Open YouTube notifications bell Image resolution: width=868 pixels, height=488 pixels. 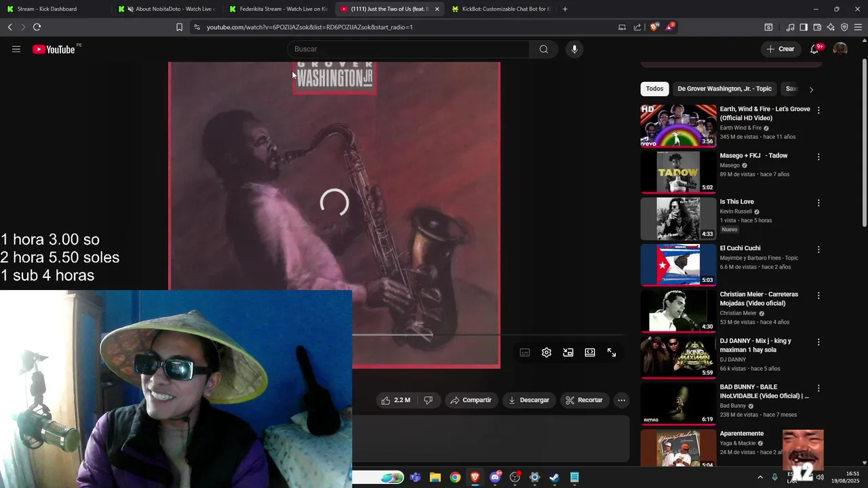[x=814, y=49]
